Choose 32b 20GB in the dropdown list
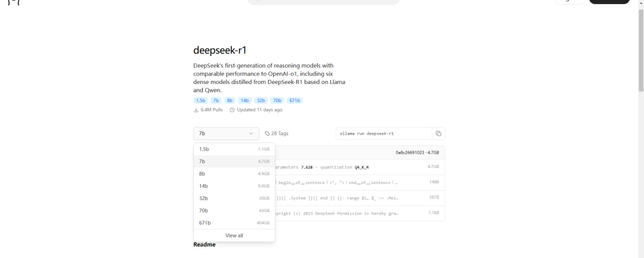This screenshot has width=644, height=258. click(234, 198)
